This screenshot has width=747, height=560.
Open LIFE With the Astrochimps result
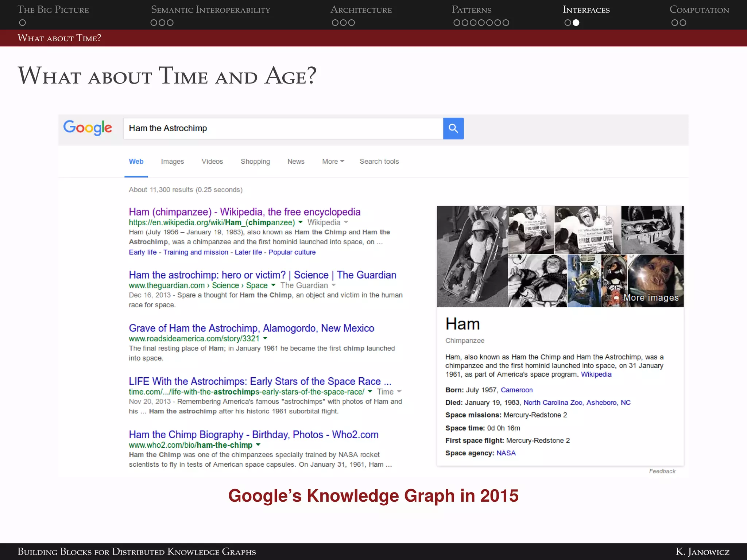(260, 381)
